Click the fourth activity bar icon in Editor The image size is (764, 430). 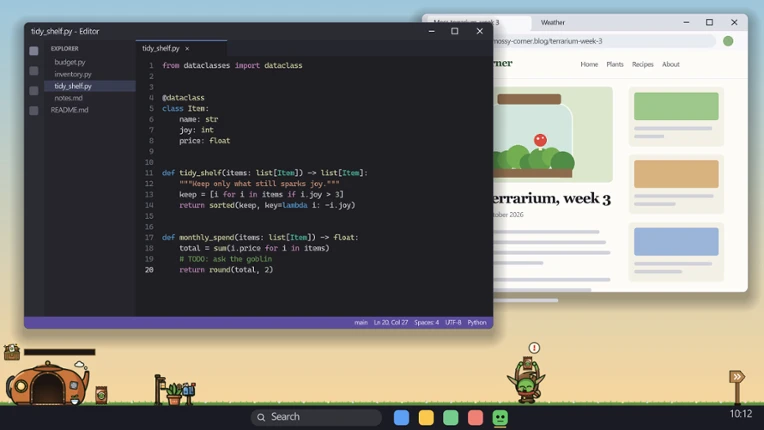pos(34,111)
